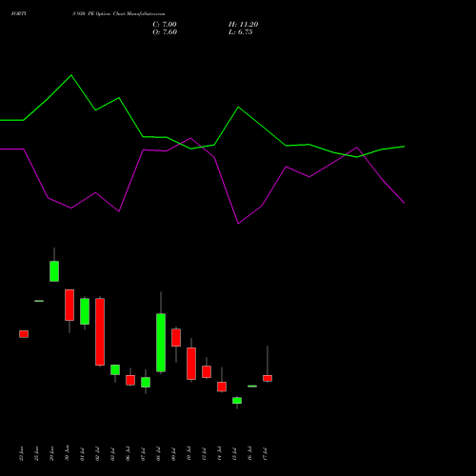Click the long red candle above 02 Jul
Image resolution: width=476 pixels, height=476 pixels.
100,332
